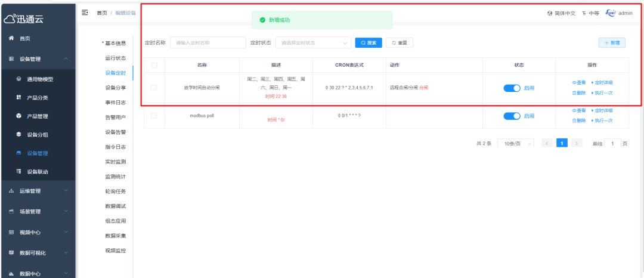
Task: Click the next page arrow
Action: point(577,143)
